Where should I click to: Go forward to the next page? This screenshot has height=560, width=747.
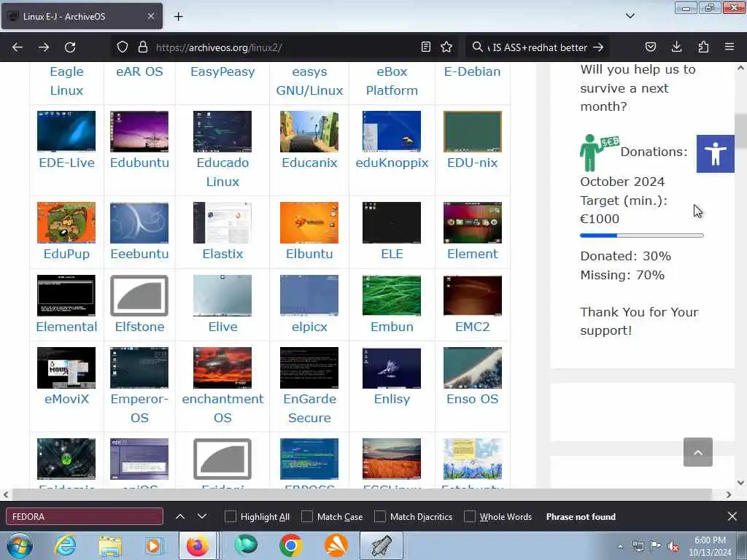tap(44, 47)
